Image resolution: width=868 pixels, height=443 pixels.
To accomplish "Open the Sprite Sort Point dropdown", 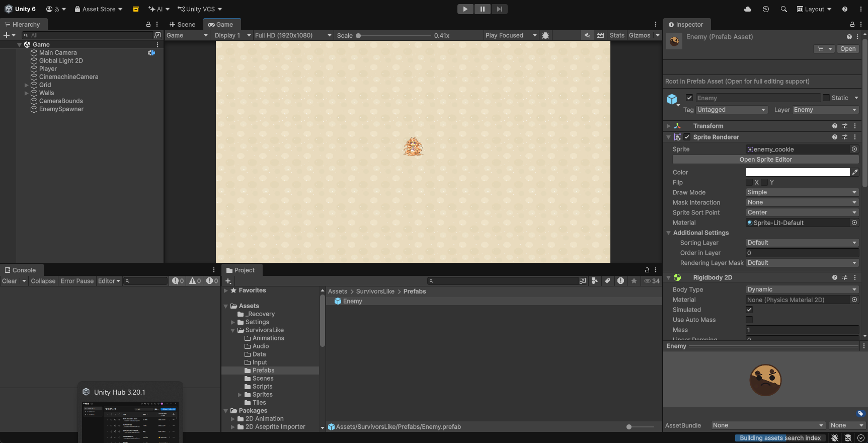I will click(x=802, y=212).
